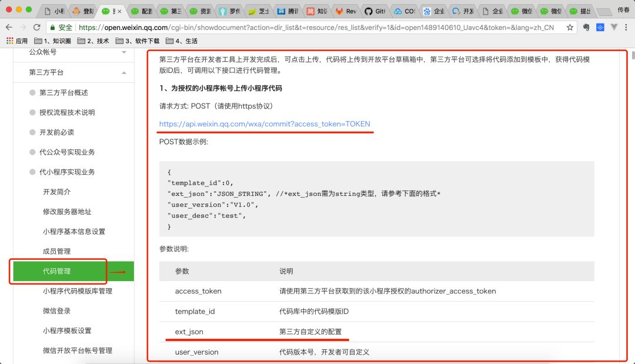Click the template_id parameter cell
The image size is (635, 364).
195,311
